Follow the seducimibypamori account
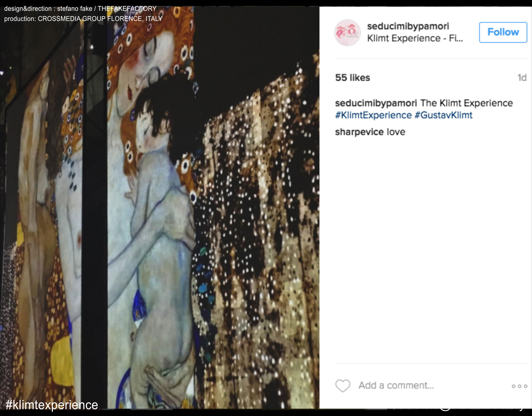Screen dimensions: 532x416 click(503, 32)
